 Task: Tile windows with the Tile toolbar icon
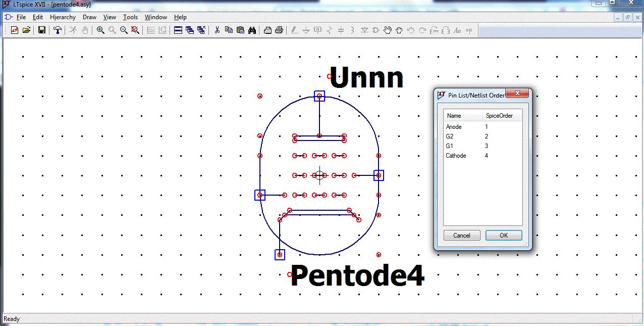[178, 30]
